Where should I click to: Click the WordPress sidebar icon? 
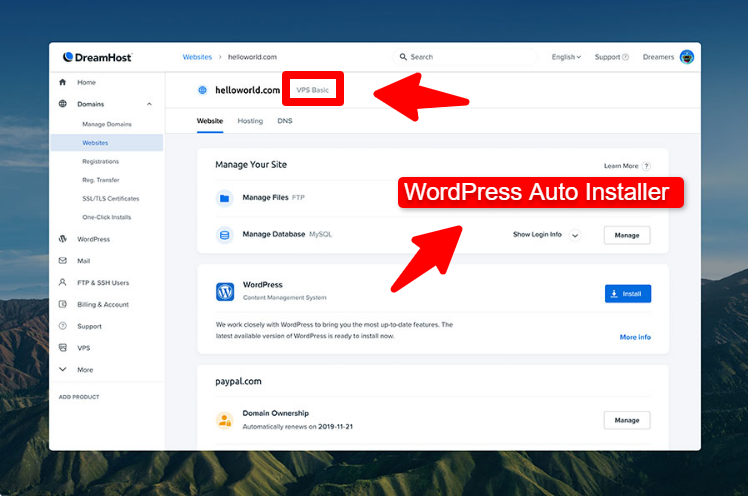click(62, 239)
